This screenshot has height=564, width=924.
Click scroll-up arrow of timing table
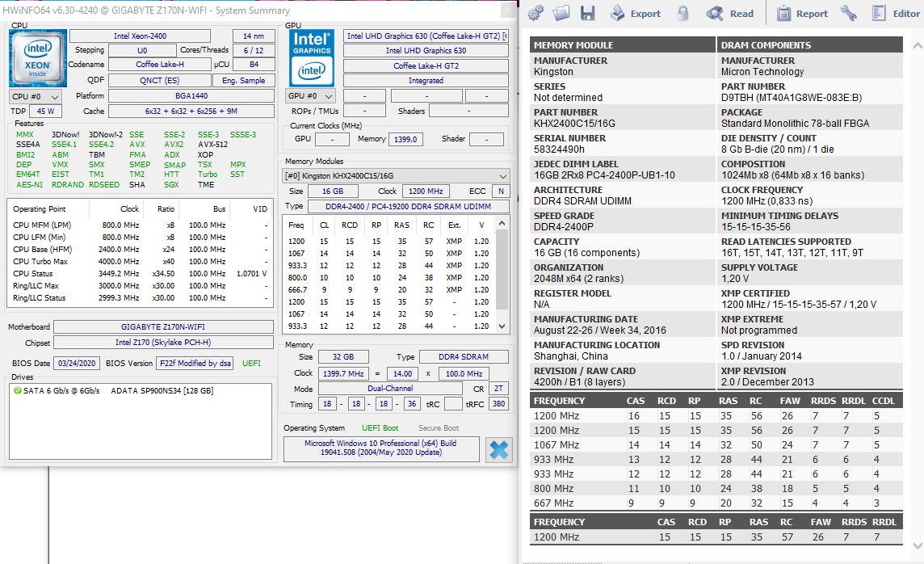(502, 223)
